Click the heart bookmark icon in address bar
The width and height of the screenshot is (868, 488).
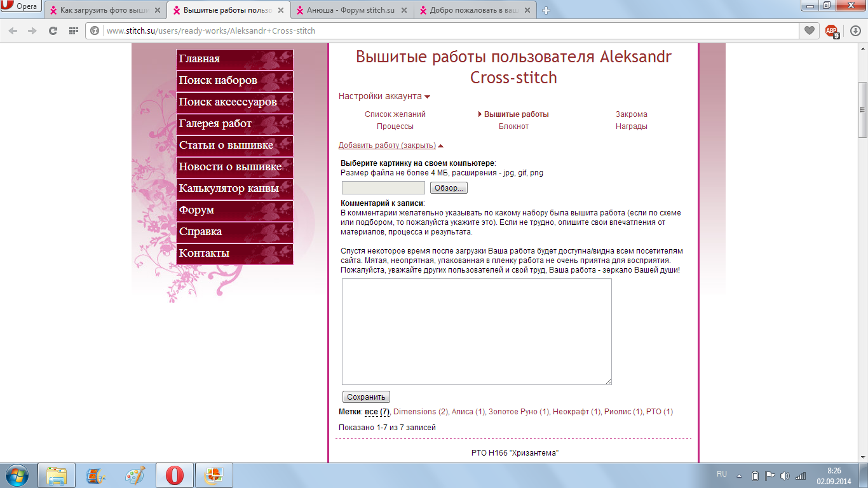[x=809, y=30]
